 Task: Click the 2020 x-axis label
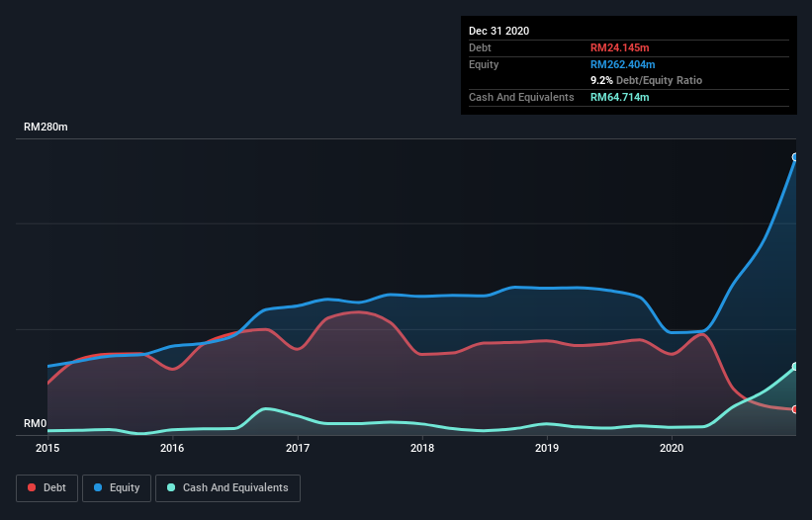point(672,448)
